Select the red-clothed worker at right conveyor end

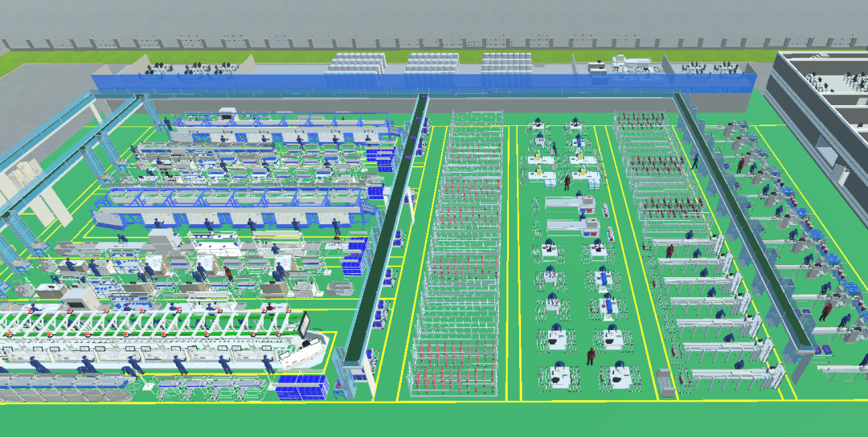tap(824, 310)
